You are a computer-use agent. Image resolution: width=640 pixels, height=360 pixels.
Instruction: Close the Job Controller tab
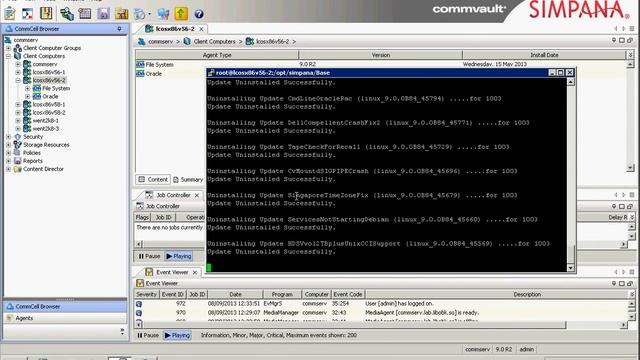click(197, 196)
